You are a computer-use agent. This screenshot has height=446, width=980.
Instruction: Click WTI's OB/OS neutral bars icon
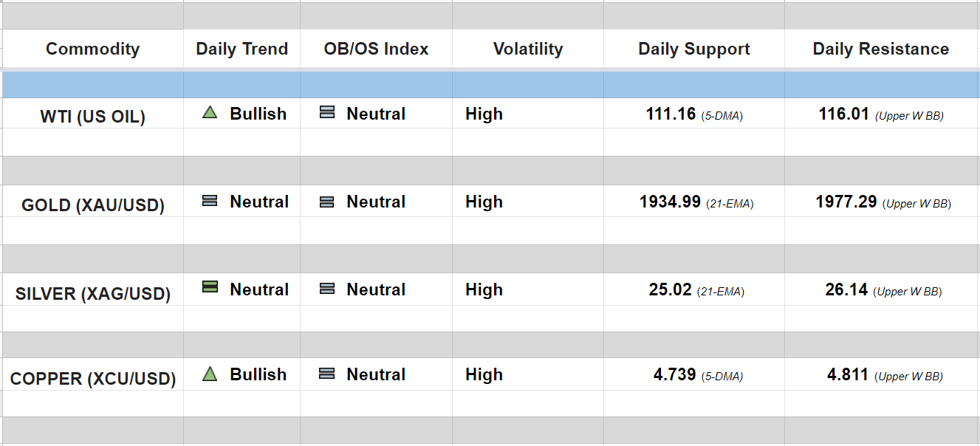(x=327, y=113)
